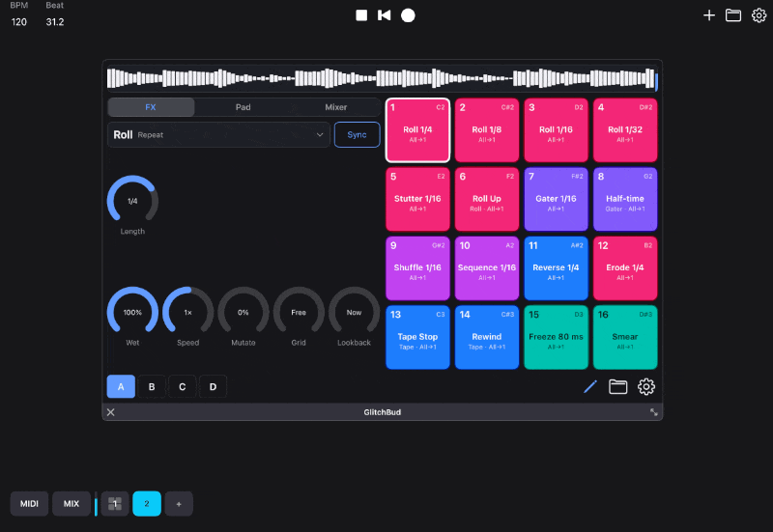
Task: Open the MIDI view button
Action: pyautogui.click(x=29, y=503)
